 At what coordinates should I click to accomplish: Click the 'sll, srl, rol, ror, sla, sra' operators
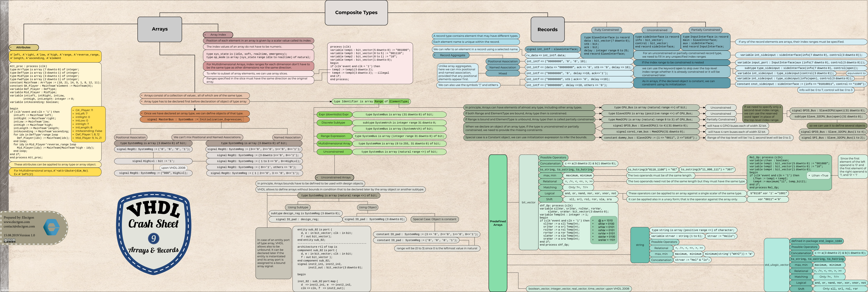click(x=590, y=200)
